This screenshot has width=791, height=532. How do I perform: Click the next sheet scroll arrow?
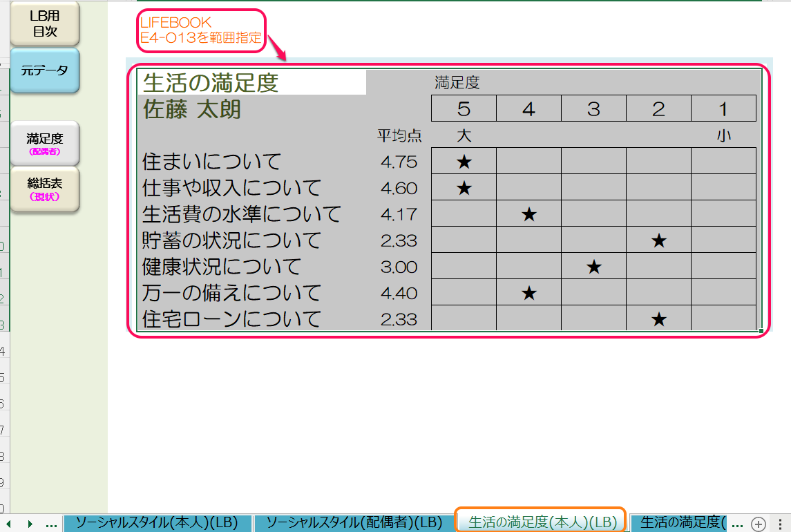[x=30, y=524]
